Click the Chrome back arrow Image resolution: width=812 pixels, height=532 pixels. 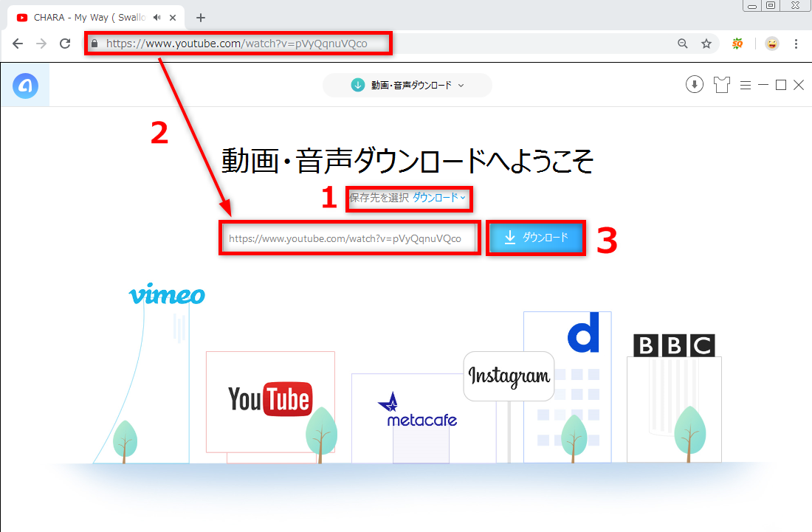[18, 44]
